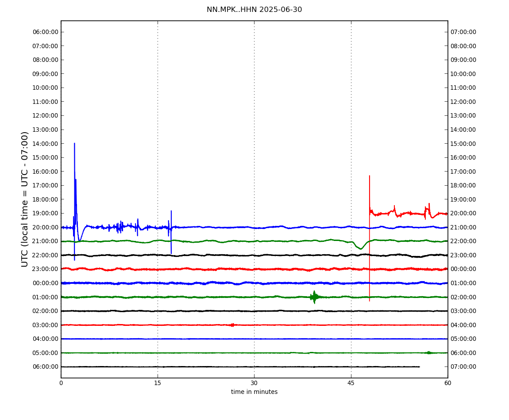Click the left axis label 17:00:00
509x420 pixels.
click(46, 186)
